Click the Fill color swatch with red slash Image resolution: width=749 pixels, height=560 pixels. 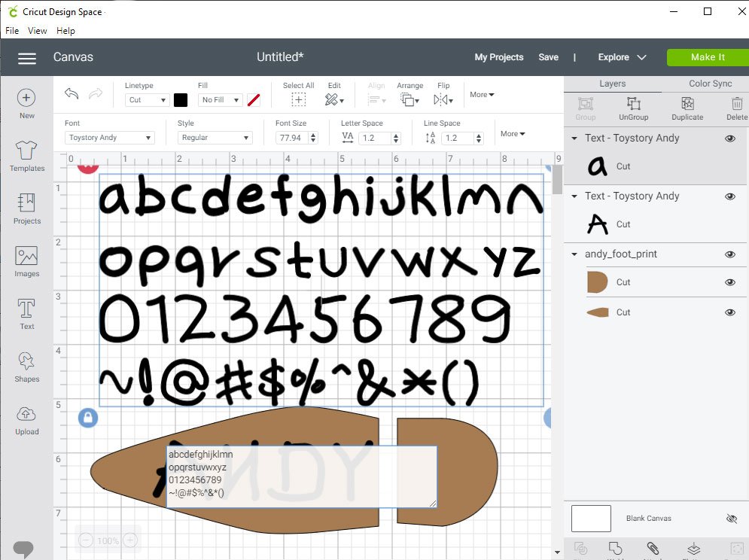point(254,100)
